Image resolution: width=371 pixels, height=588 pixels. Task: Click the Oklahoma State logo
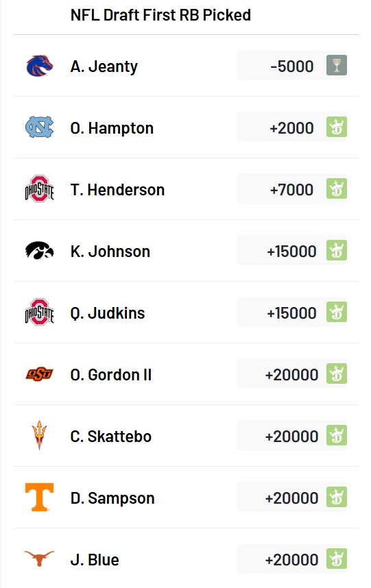pos(39,374)
